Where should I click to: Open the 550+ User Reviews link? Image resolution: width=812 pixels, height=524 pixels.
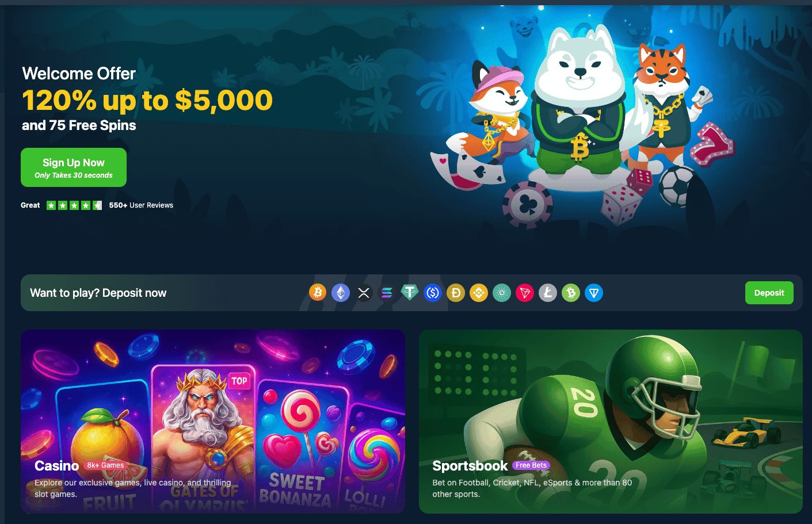coord(141,205)
